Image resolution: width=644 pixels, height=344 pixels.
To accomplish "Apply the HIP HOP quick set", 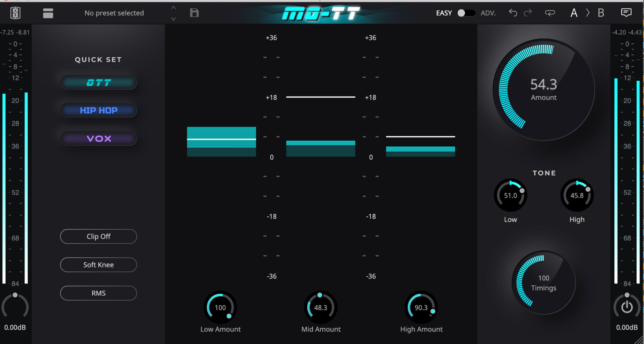I will pyautogui.click(x=99, y=110).
